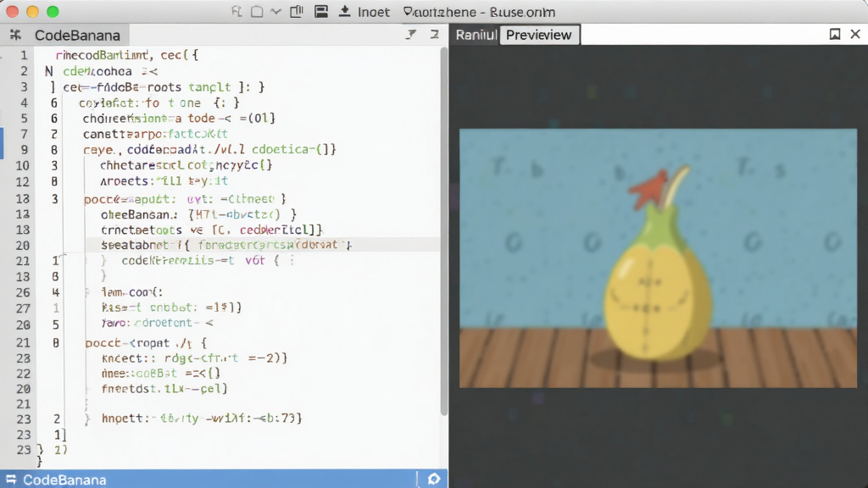Click the icon before the window title
Image resolution: width=868 pixels, height=488 pixels.
[x=408, y=12]
